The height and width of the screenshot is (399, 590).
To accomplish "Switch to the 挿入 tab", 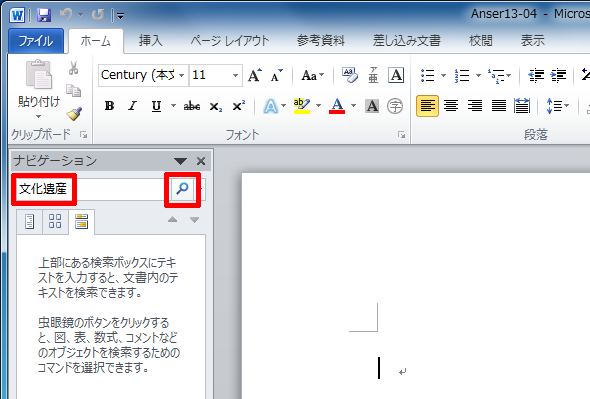I will [x=151, y=41].
